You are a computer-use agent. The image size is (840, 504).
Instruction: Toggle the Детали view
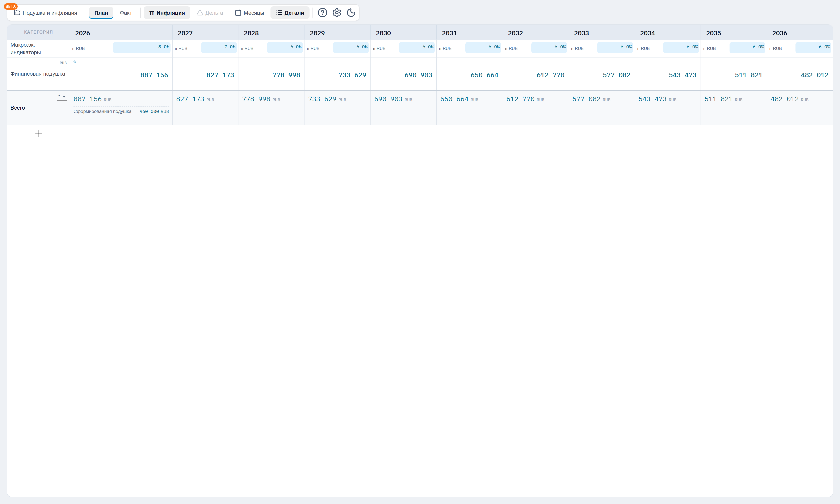[x=290, y=13]
